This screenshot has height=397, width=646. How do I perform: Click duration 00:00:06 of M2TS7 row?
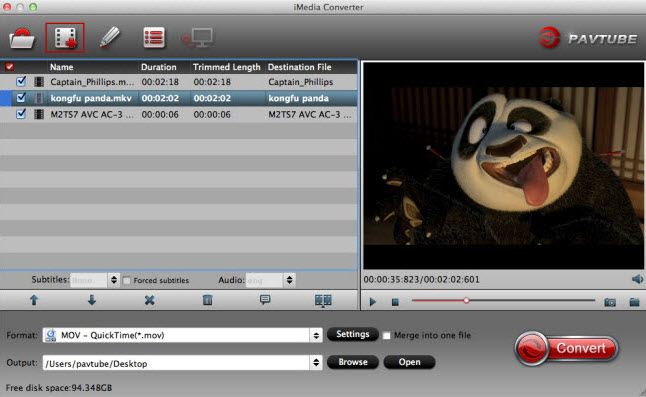point(160,114)
